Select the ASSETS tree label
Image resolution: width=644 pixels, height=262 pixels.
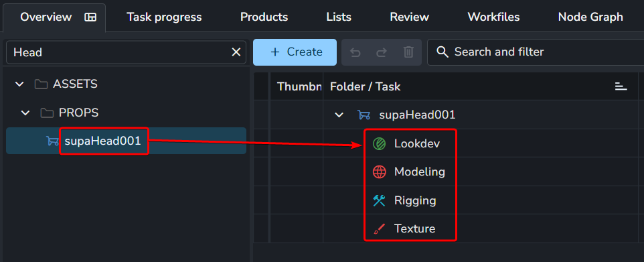(75, 84)
